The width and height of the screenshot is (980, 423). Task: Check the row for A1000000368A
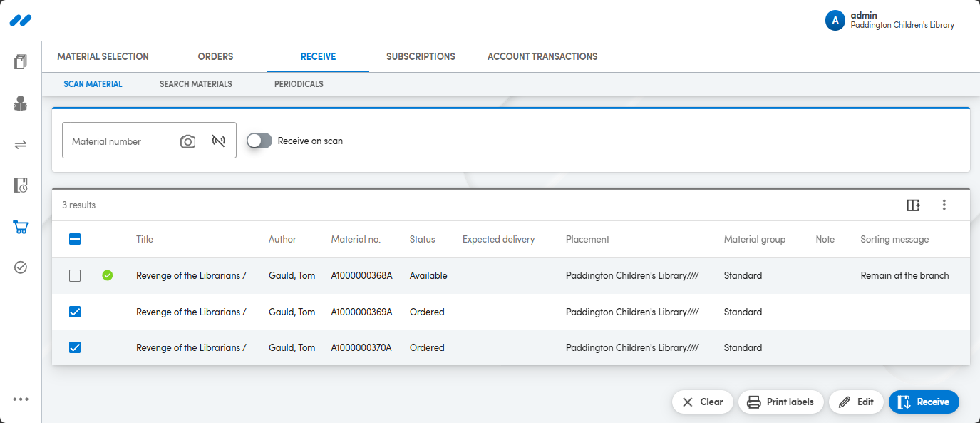pyautogui.click(x=75, y=275)
